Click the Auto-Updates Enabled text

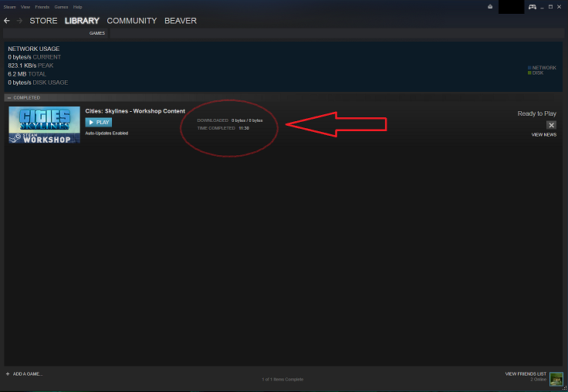click(106, 133)
